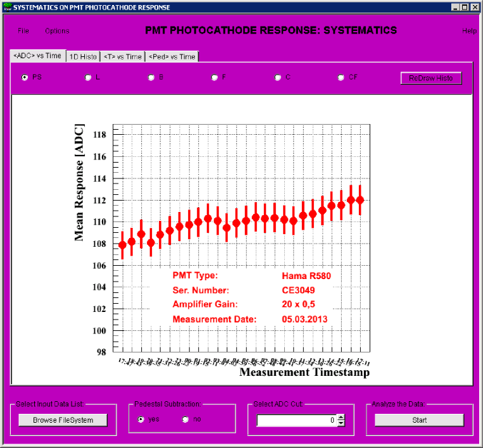Select the PS radio button
Screen dimensions: 483x448
[x=25, y=77]
